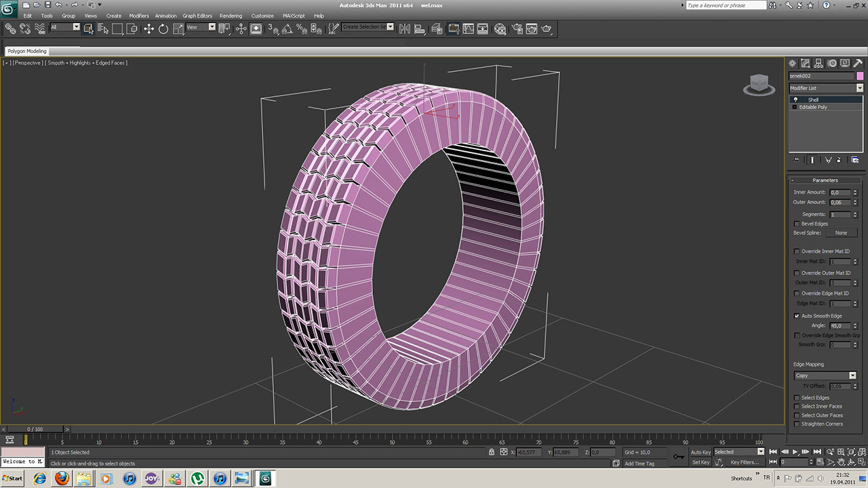Click the pink object color swatch
868x488 pixels.
(x=860, y=76)
